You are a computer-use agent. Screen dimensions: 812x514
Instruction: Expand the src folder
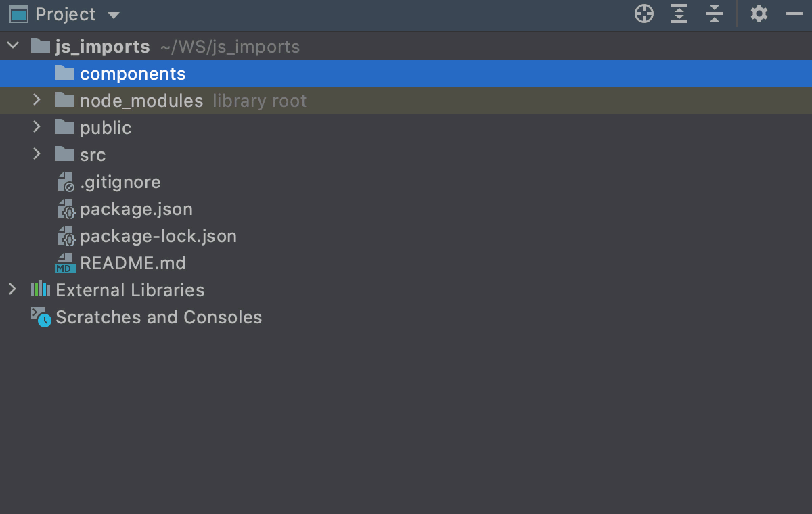click(x=36, y=154)
